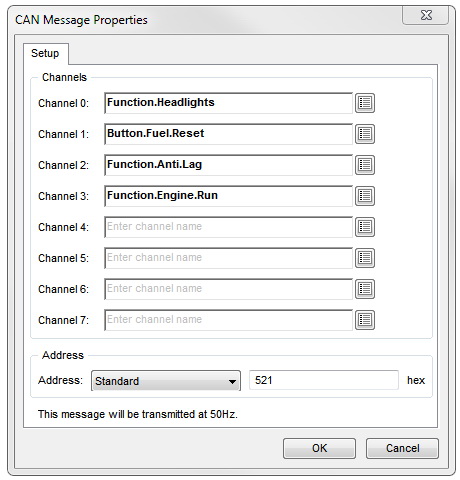Open channel list for Channel 2

point(365,165)
